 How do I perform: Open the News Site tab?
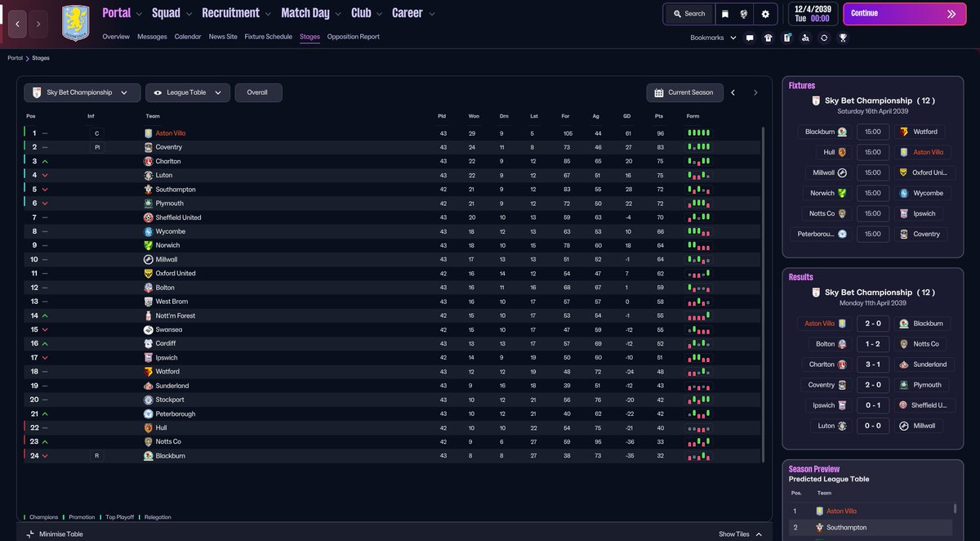(223, 37)
